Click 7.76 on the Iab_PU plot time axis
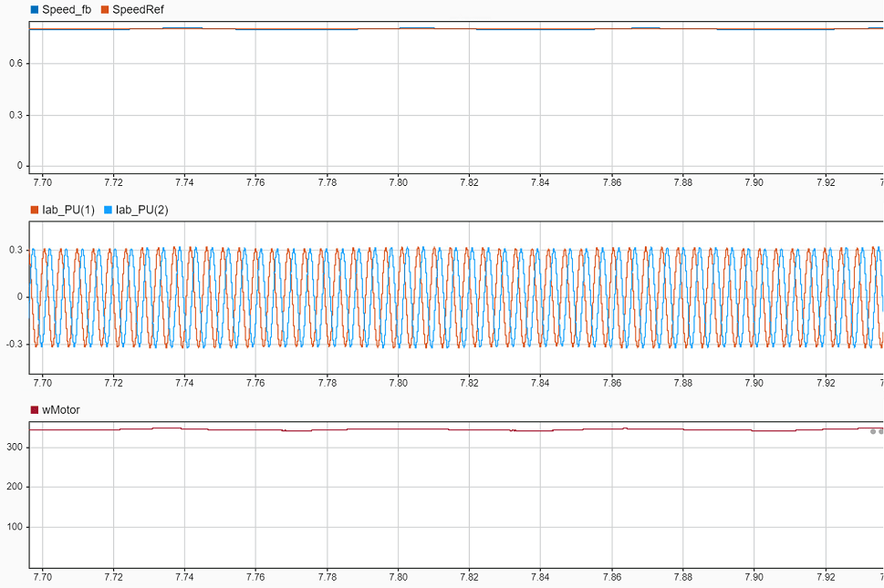The image size is (884, 588). tap(255, 383)
